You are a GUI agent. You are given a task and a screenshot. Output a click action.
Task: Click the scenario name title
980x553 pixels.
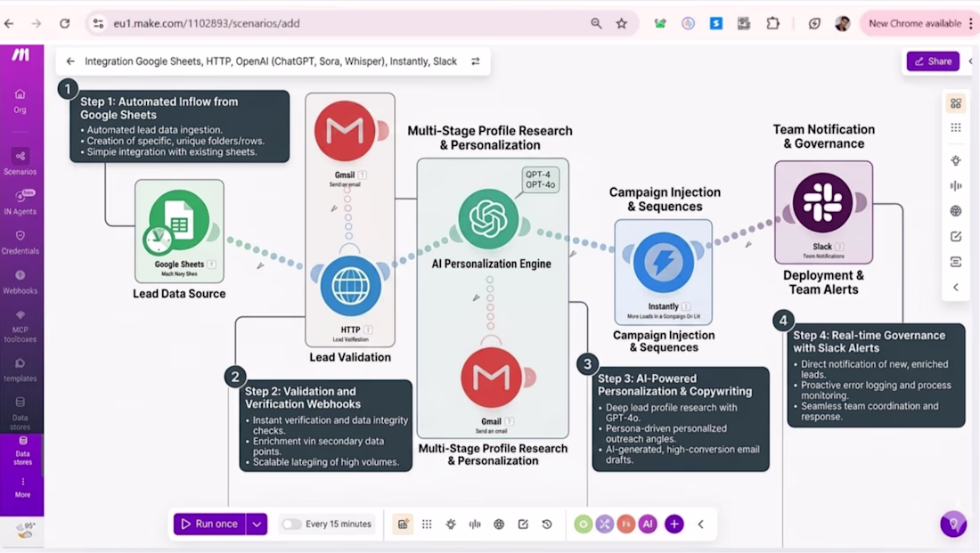pos(271,61)
